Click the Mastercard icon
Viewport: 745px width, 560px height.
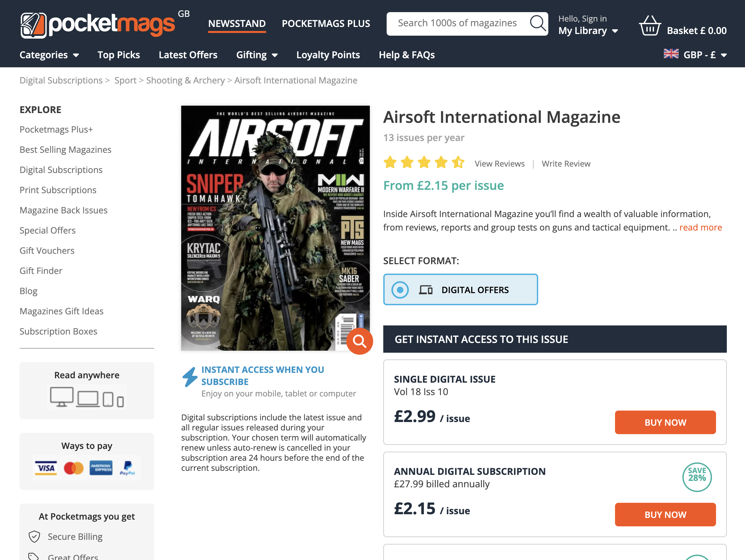pyautogui.click(x=73, y=468)
